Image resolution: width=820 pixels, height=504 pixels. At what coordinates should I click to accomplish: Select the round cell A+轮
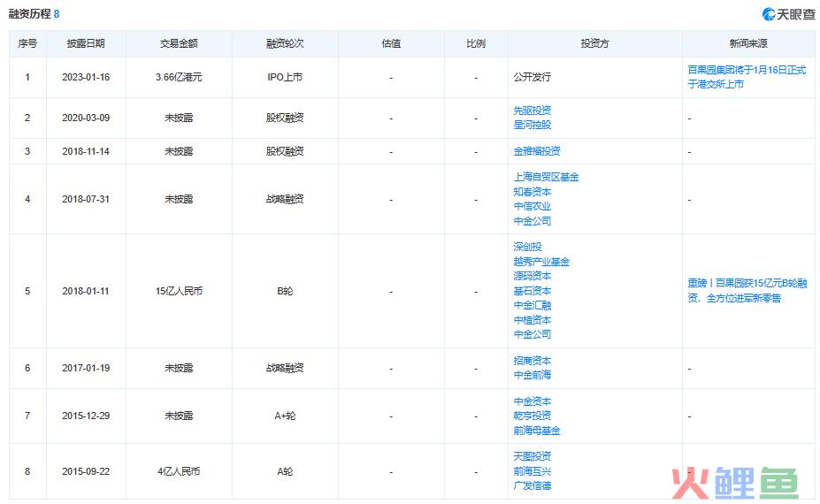(285, 416)
